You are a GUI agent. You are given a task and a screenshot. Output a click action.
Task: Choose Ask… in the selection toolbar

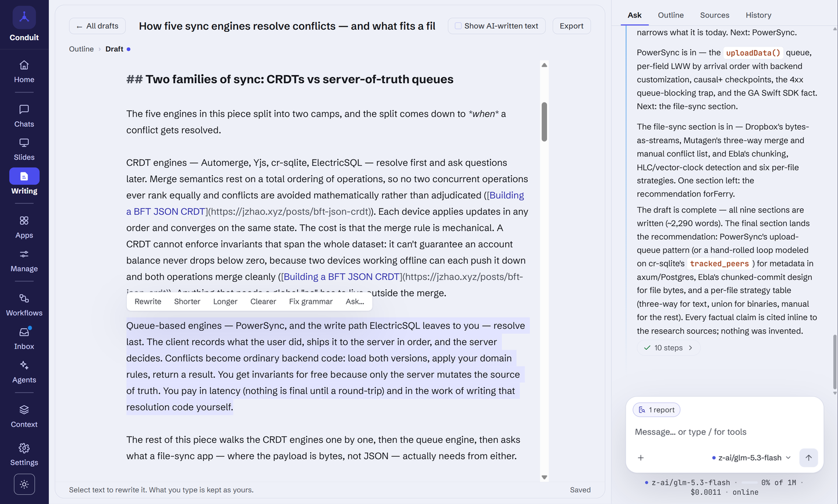pyautogui.click(x=355, y=301)
